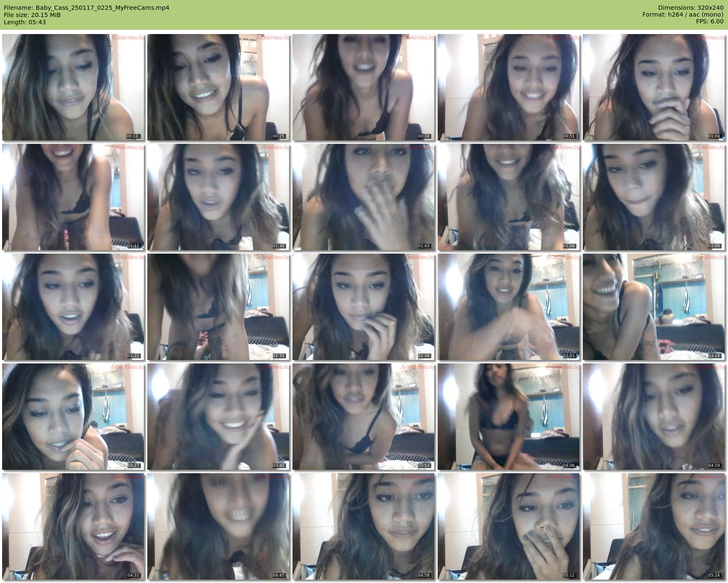Click the thumbnail marked 01:43

[364, 197]
